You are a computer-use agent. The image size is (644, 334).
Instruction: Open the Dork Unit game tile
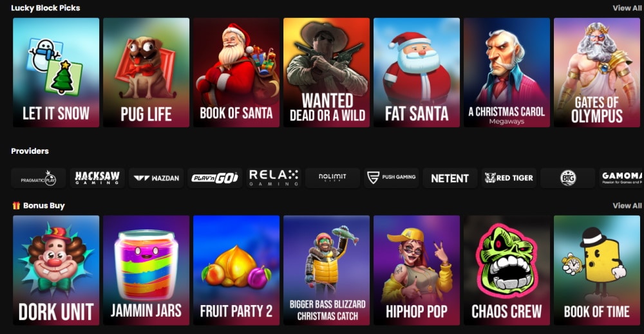click(56, 270)
